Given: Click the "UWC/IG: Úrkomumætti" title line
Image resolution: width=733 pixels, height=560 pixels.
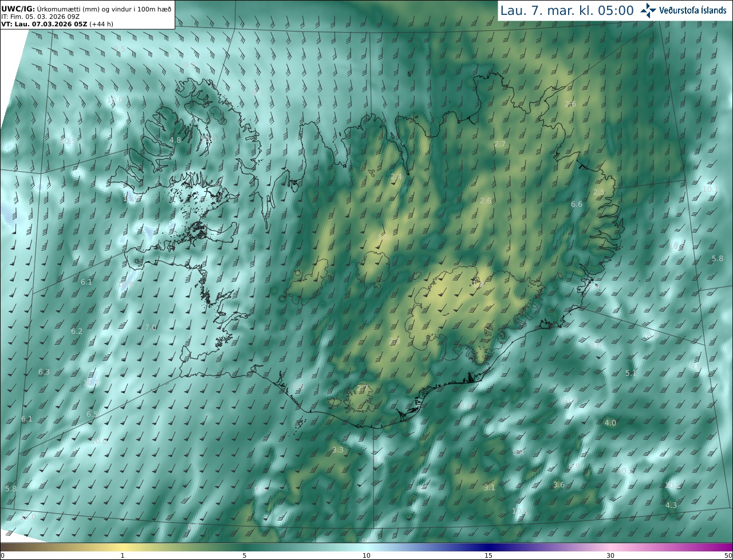Looking at the screenshot, I should pos(86,9).
